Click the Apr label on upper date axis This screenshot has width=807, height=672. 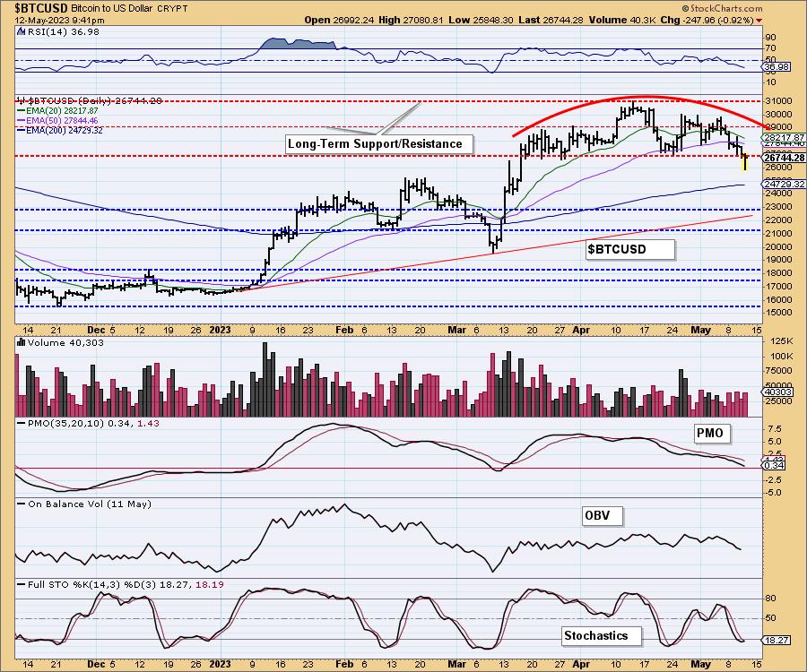point(581,330)
